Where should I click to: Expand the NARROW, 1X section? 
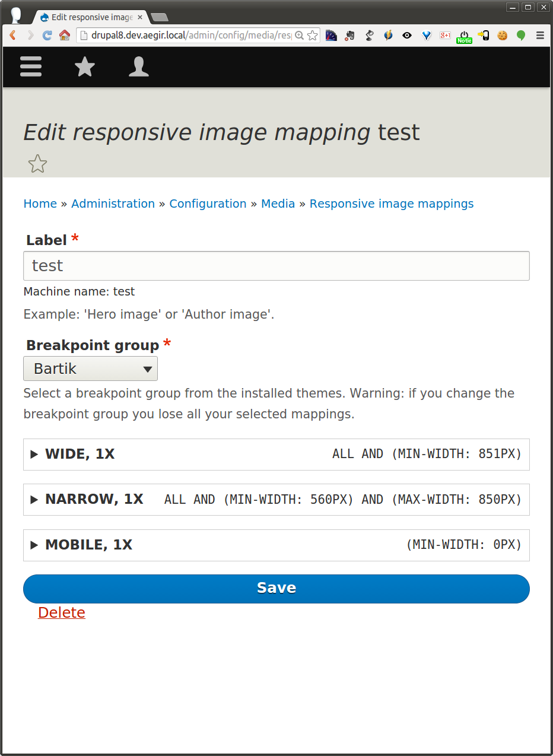(x=94, y=500)
